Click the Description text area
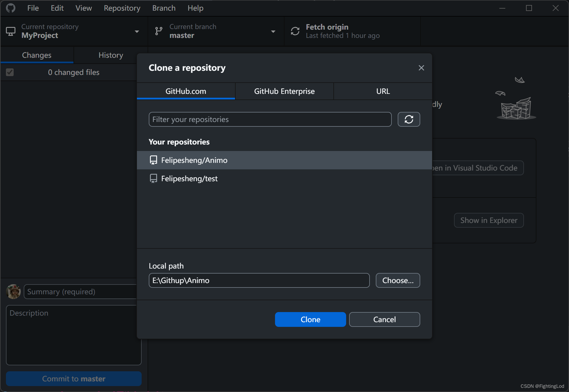The image size is (569, 392). point(73,335)
